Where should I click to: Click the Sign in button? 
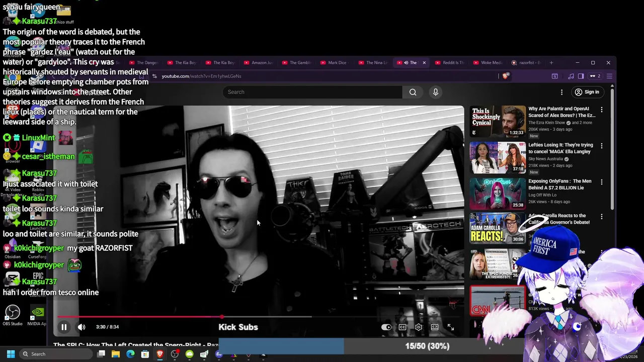coord(587,92)
